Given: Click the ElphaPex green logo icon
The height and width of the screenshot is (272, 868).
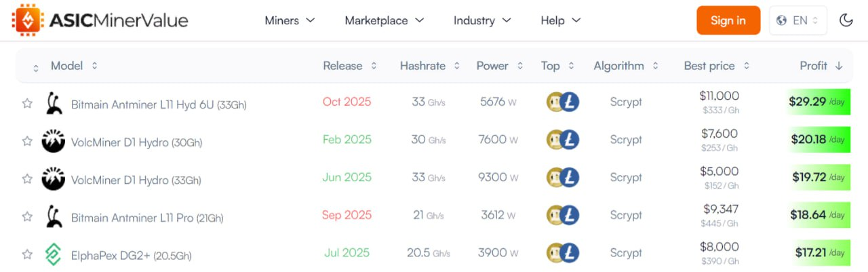Looking at the screenshot, I should pyautogui.click(x=53, y=254).
